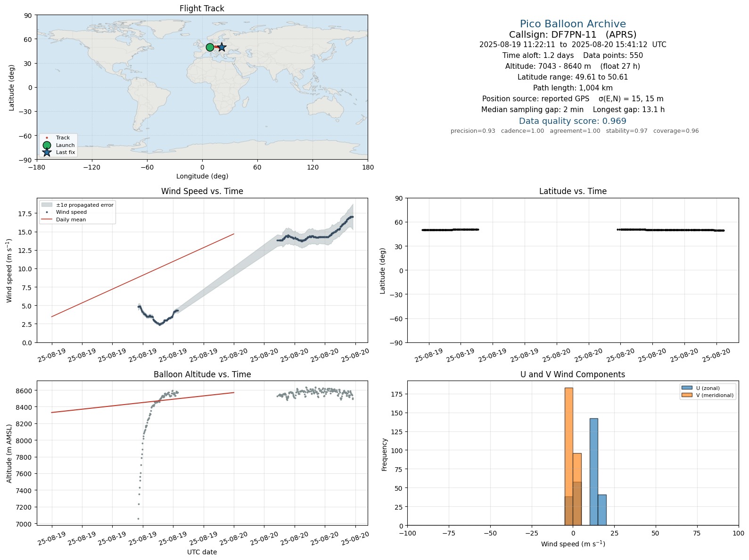Click the red daily mean line in altitude plot
749x560 pixels.
click(143, 403)
